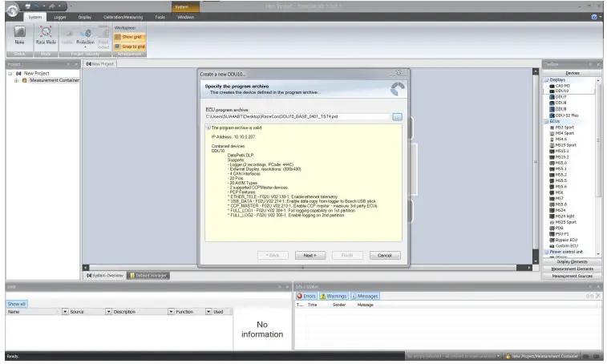Viewport: 607px width, 364px height.
Task: Open the Display Elements toolbox section
Action: pyautogui.click(x=573, y=262)
